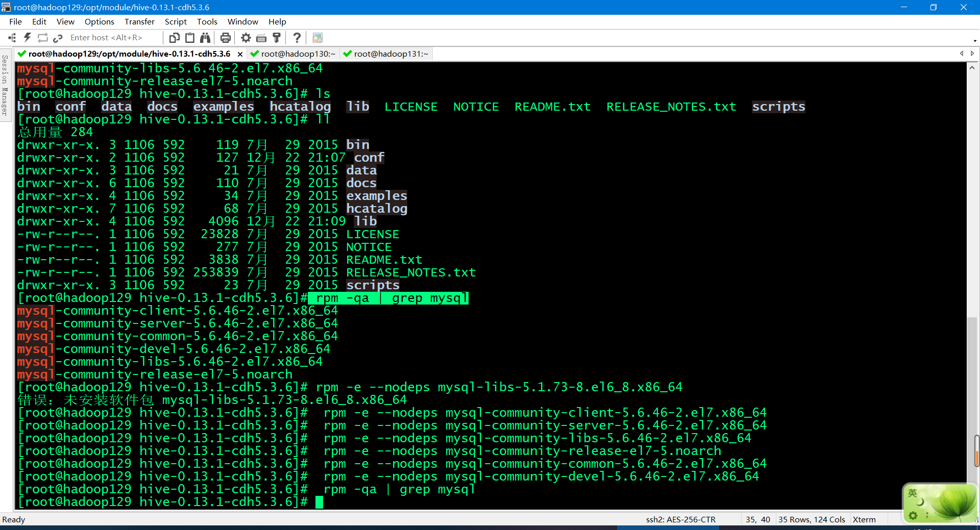Open Find with the binoculars icon

[x=205, y=38]
